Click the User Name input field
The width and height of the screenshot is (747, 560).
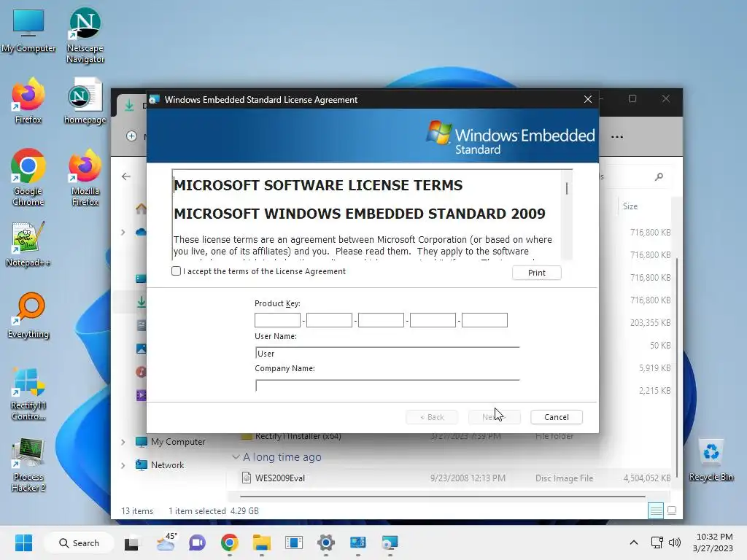click(387, 354)
